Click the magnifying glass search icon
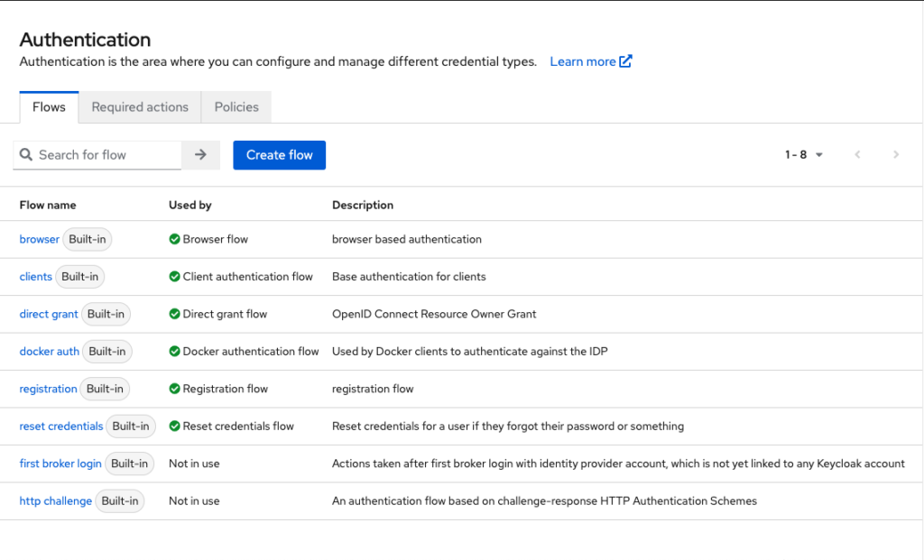 26,155
